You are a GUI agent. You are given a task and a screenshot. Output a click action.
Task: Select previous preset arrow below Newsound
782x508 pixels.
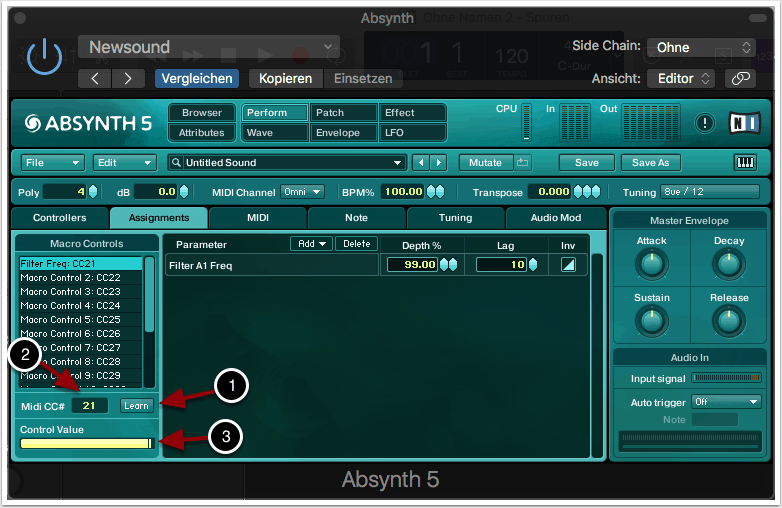(95, 78)
